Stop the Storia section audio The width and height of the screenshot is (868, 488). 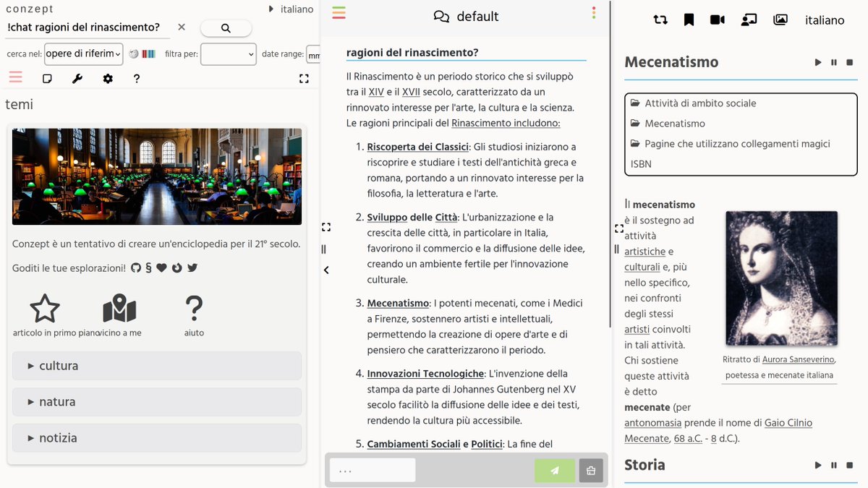click(850, 466)
